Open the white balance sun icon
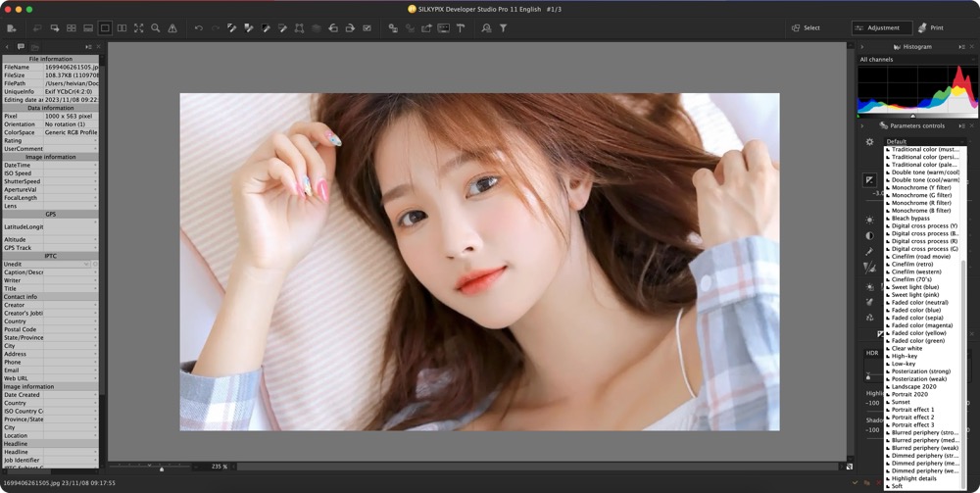This screenshot has width=980, height=493. 869,220
